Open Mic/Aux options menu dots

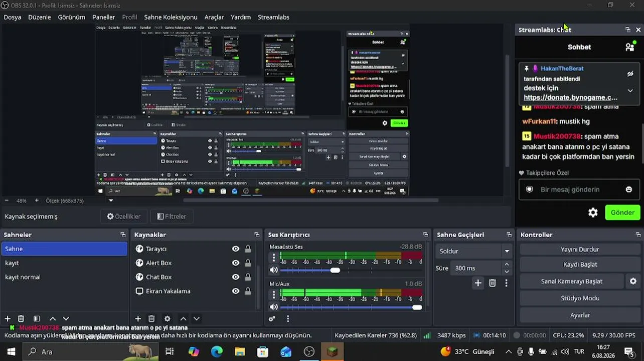(x=274, y=294)
